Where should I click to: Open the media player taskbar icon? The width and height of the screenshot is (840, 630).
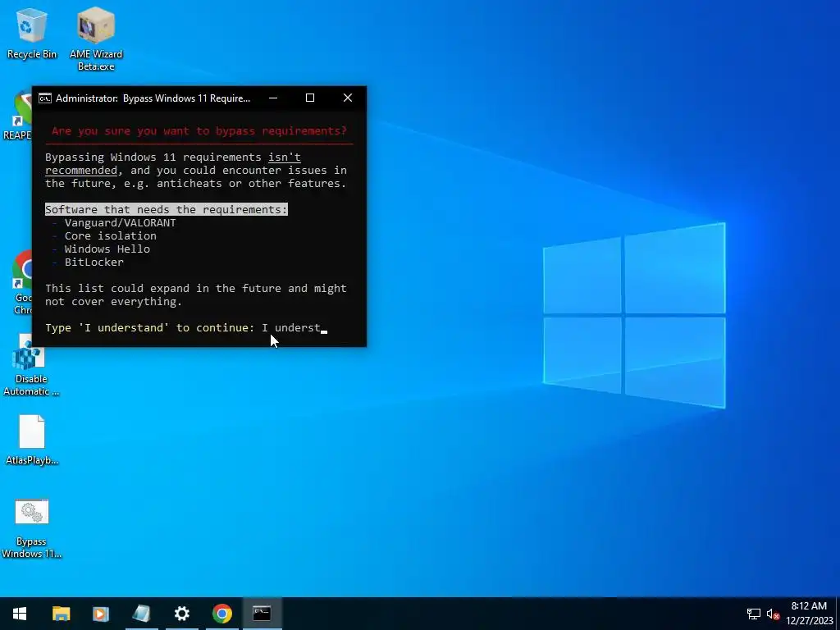pos(101,614)
